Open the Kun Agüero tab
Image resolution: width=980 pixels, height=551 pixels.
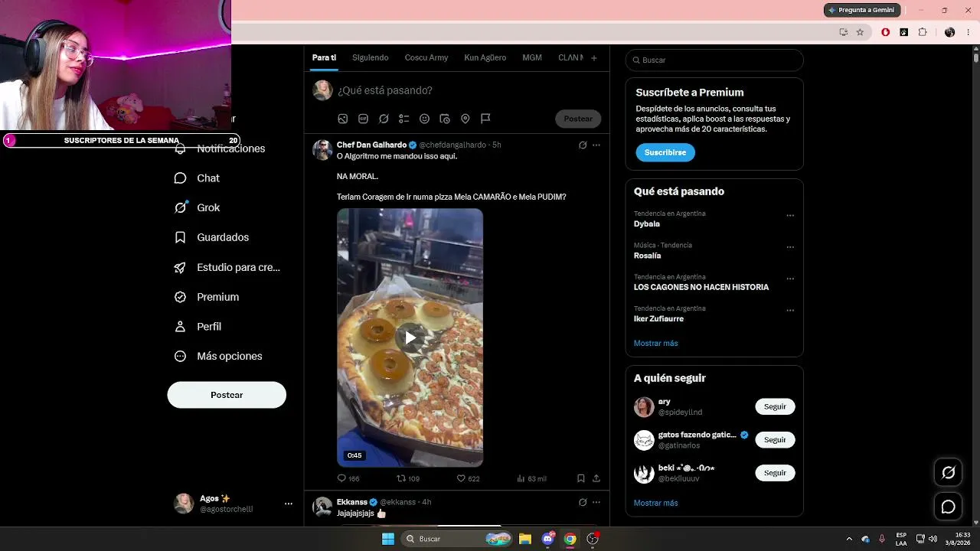click(485, 57)
